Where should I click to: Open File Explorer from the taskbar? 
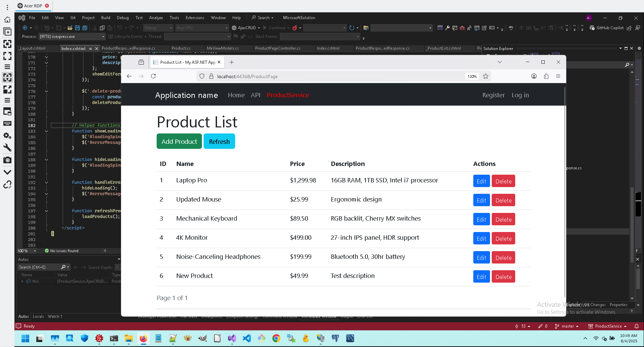coord(128,338)
